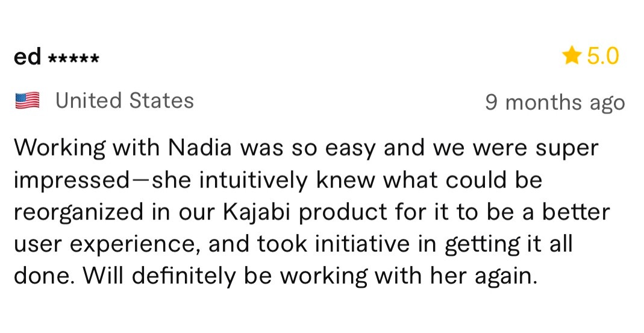Image resolution: width=644 pixels, height=333 pixels.
Task: Select the "United States" country label
Action: (x=125, y=101)
